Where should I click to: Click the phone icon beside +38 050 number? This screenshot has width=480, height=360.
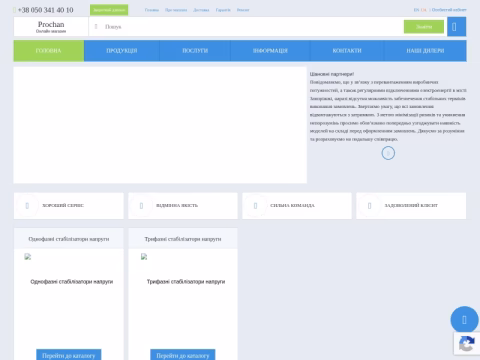tap(14, 10)
